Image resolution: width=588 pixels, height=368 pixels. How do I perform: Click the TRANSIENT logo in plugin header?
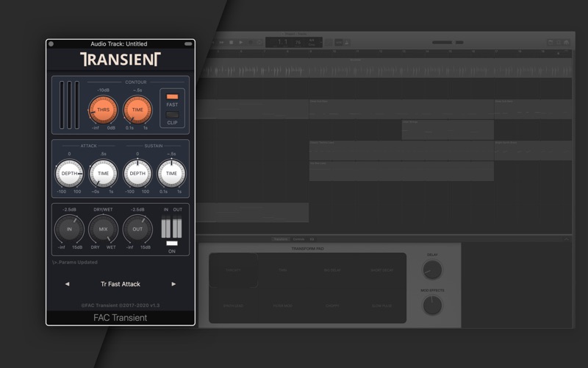121,60
